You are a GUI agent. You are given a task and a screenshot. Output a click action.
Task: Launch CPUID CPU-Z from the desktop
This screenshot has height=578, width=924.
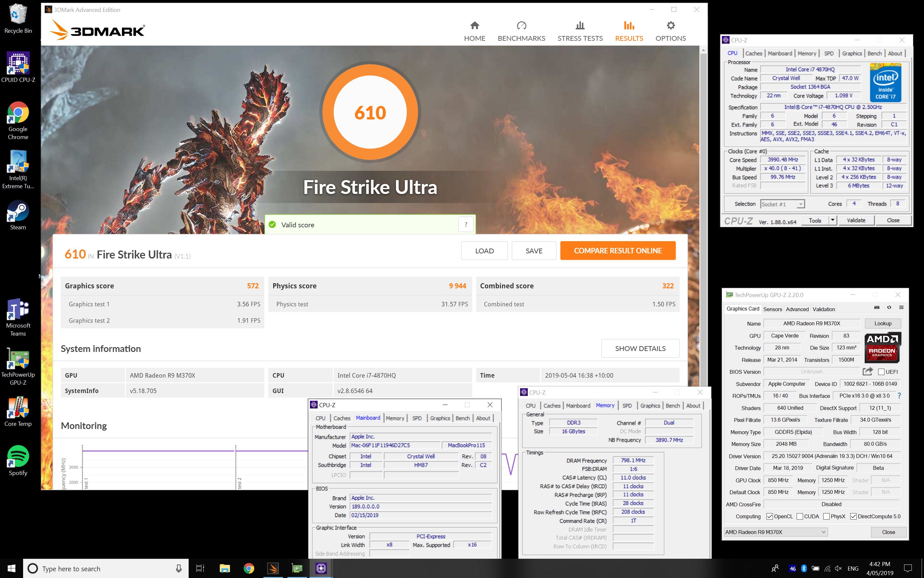pos(18,68)
